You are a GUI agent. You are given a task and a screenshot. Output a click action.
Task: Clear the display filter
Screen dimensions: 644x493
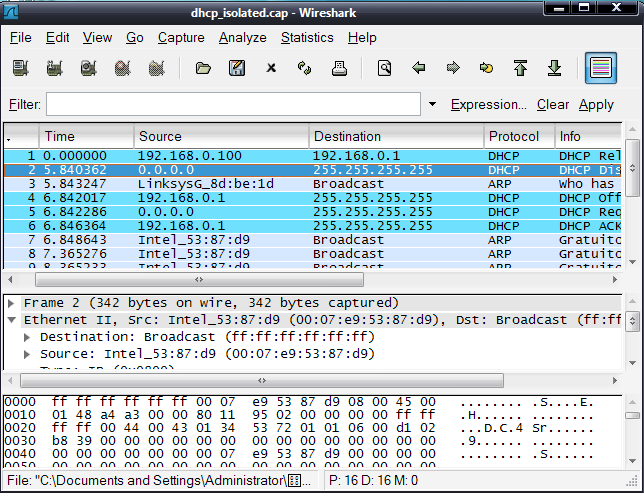coord(553,104)
